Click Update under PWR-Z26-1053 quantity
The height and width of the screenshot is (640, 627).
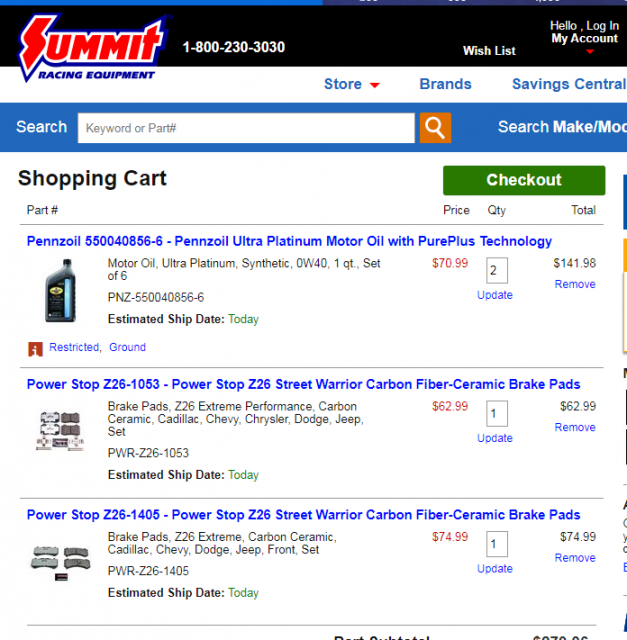495,438
